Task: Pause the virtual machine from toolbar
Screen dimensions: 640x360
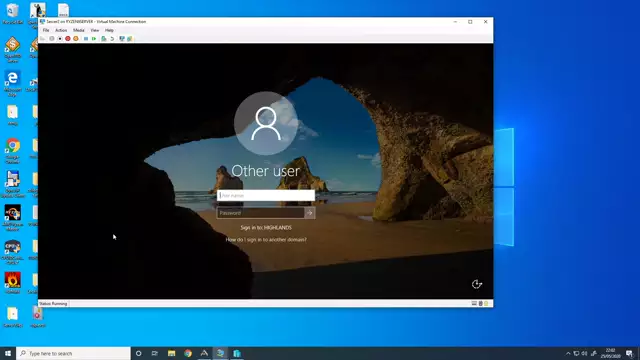Action: tap(86, 39)
